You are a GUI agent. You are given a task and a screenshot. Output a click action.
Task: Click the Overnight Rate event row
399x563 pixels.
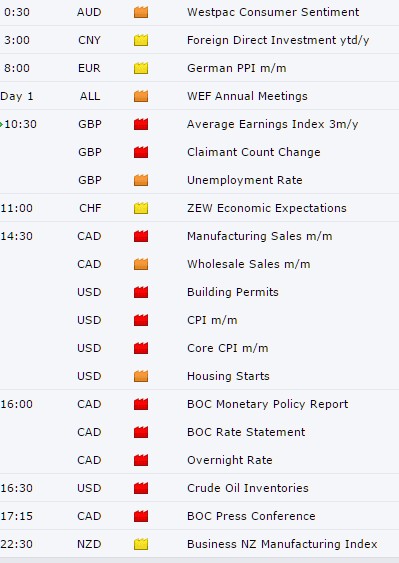click(199, 460)
